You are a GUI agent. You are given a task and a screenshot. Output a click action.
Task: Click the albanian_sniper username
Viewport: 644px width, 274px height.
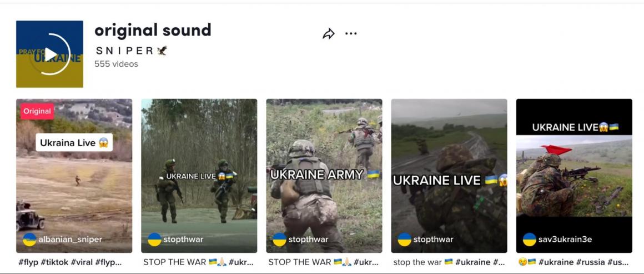(x=71, y=240)
